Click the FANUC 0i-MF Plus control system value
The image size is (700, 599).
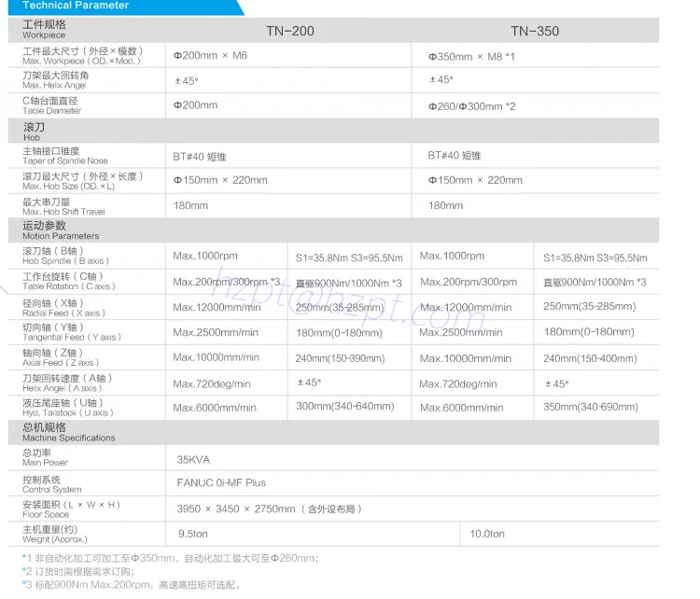221,483
